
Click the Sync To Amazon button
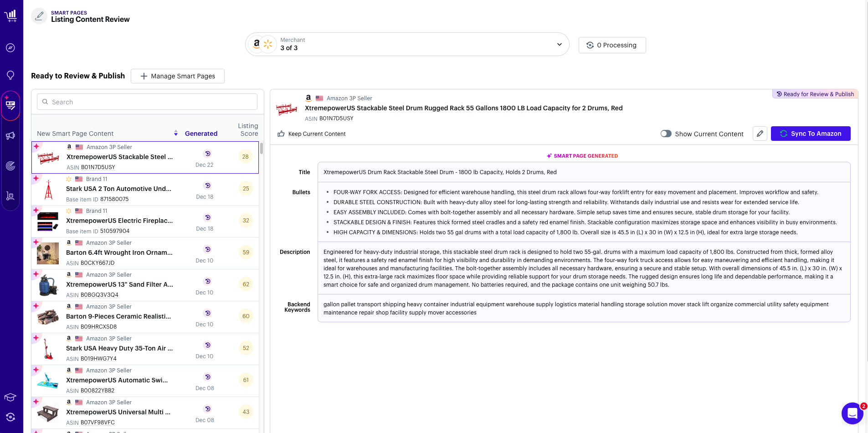(811, 134)
